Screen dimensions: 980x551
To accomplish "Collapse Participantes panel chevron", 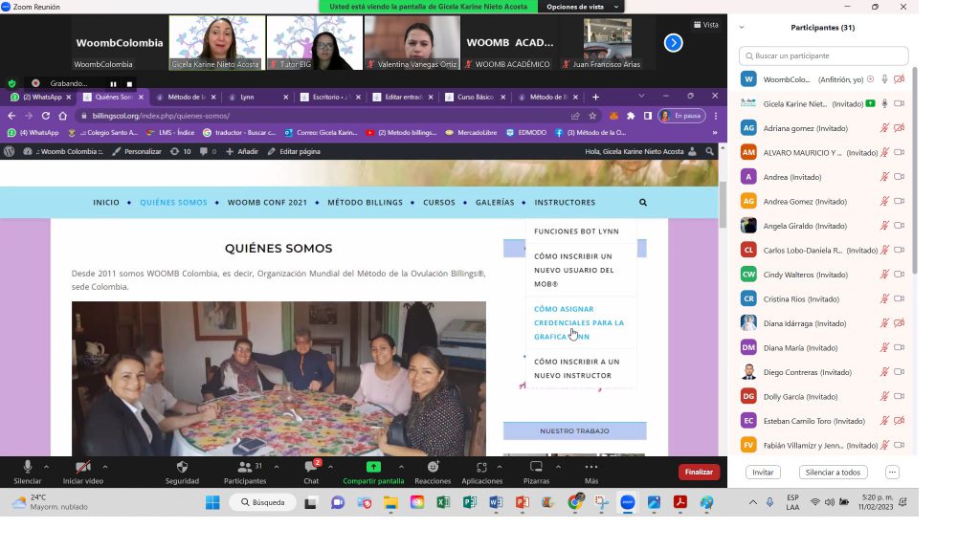I will pos(742,28).
